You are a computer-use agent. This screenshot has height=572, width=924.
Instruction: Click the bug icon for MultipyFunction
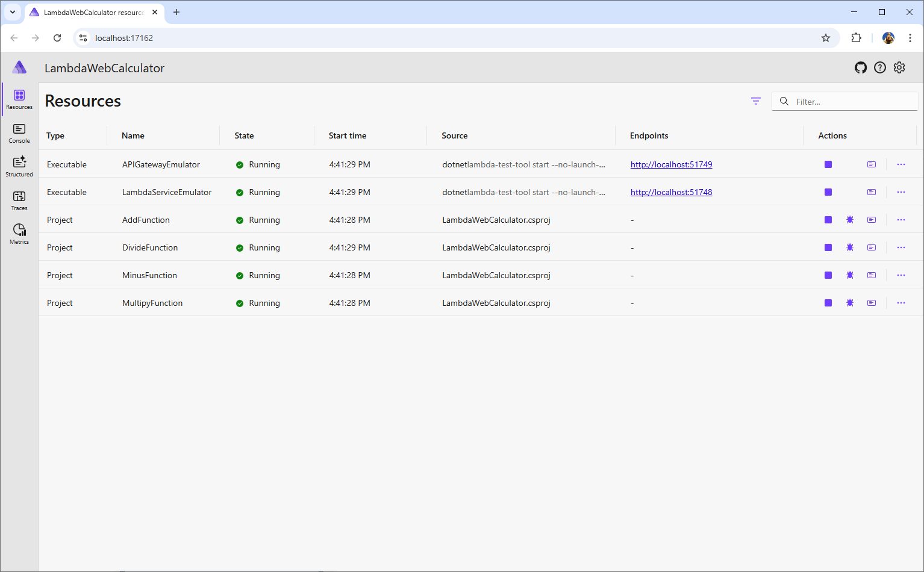tap(850, 303)
